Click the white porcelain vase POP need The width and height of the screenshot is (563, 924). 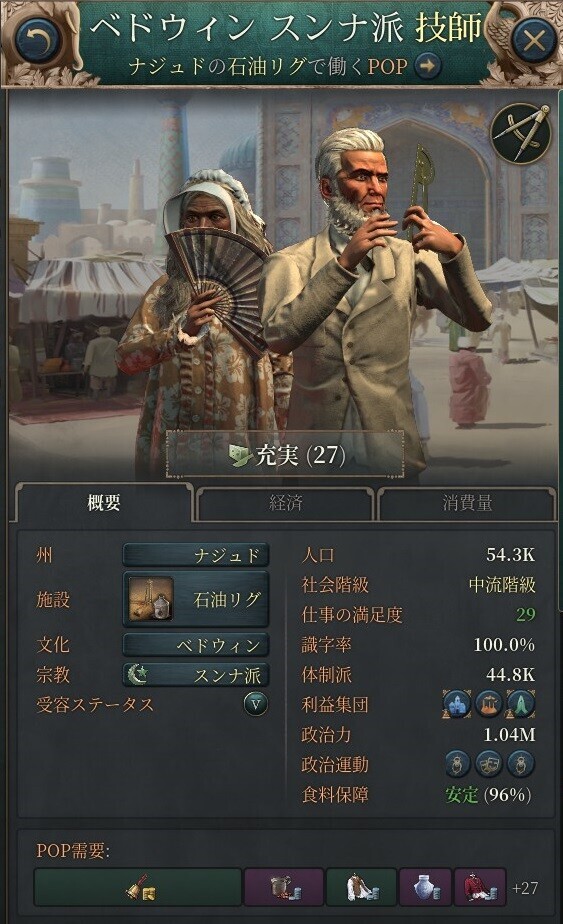(424, 887)
